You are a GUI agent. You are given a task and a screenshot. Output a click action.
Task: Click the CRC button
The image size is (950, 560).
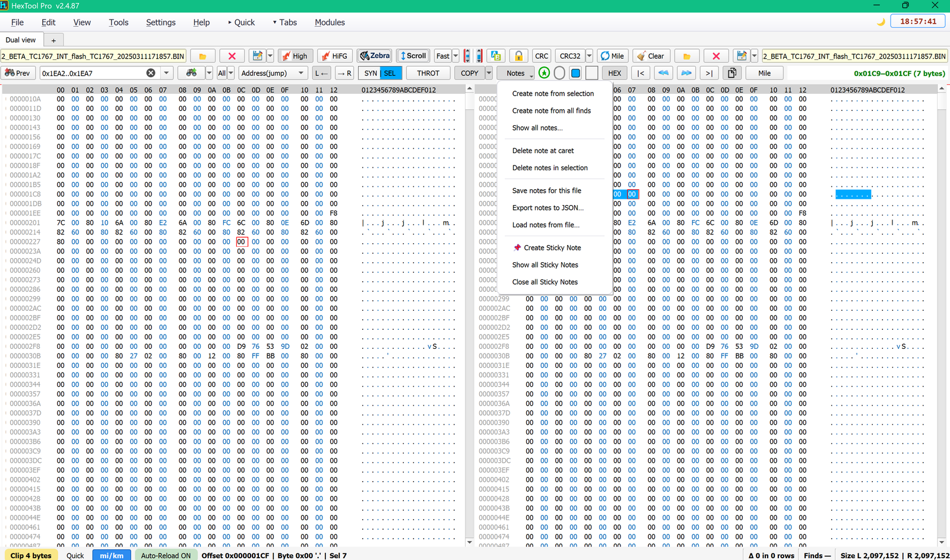click(541, 56)
